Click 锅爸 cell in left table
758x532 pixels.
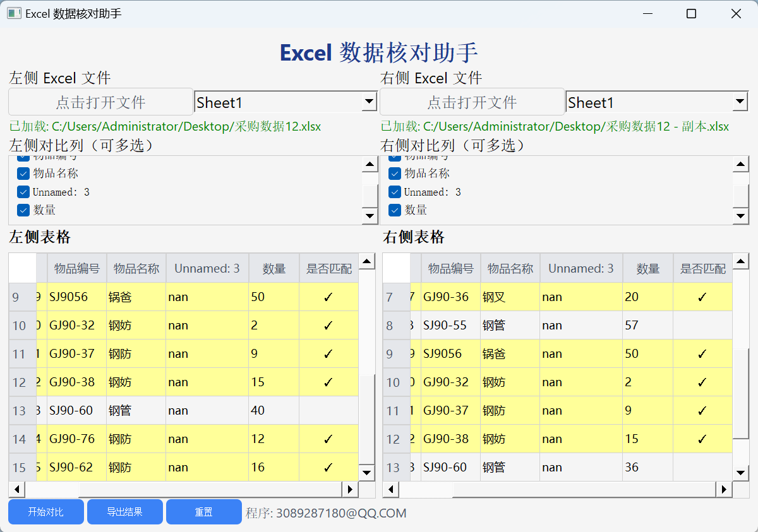click(136, 297)
